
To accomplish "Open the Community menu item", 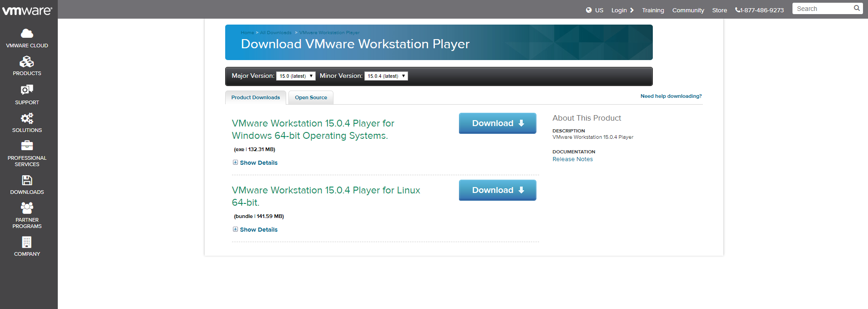I will coord(688,10).
